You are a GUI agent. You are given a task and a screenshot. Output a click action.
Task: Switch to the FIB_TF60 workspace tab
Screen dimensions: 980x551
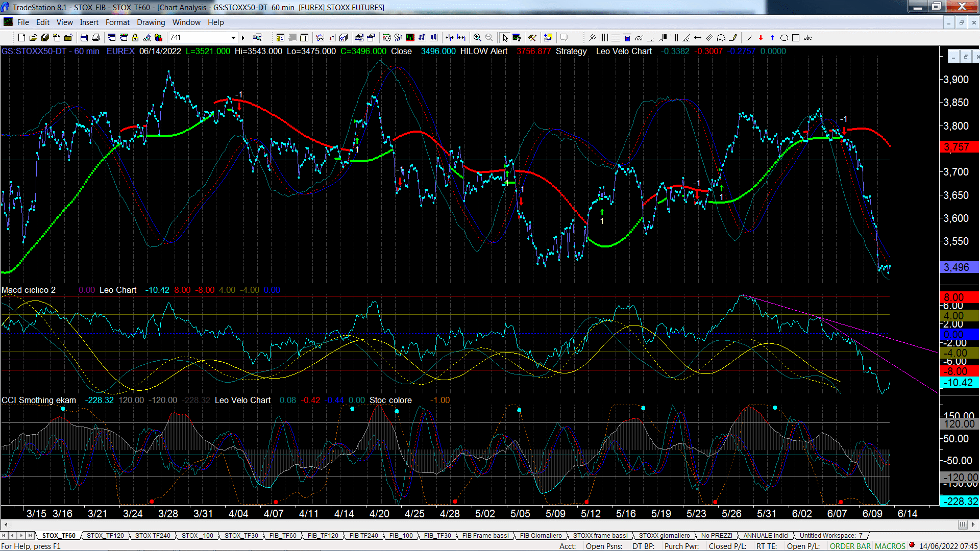pos(283,535)
